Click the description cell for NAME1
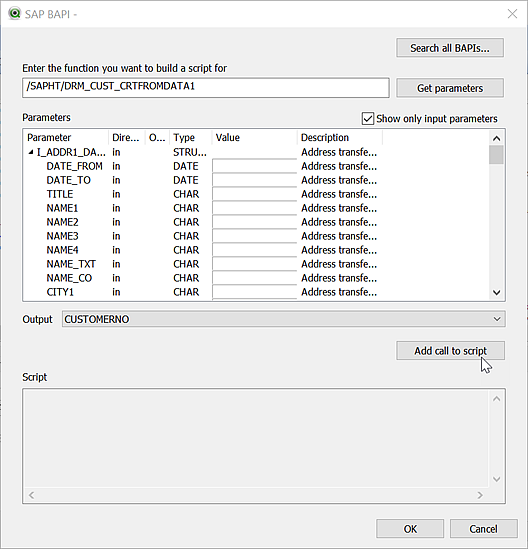Screen dimensions: 528x549 pyautogui.click(x=339, y=208)
